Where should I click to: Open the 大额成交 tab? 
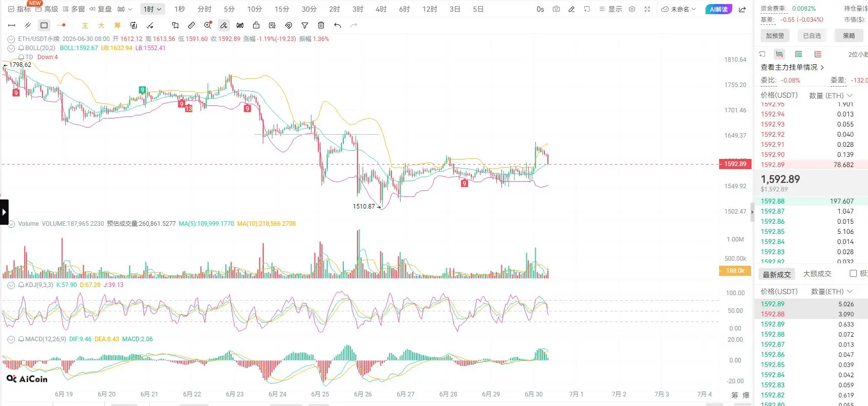817,273
